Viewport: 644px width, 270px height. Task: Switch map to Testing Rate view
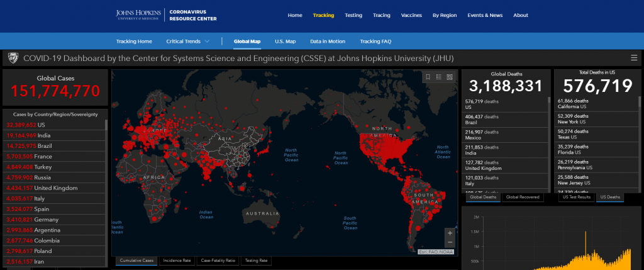coord(255,260)
